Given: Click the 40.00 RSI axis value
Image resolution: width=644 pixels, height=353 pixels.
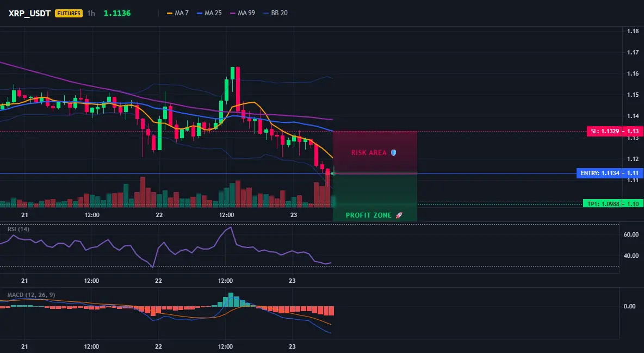Looking at the screenshot, I should coord(631,256).
